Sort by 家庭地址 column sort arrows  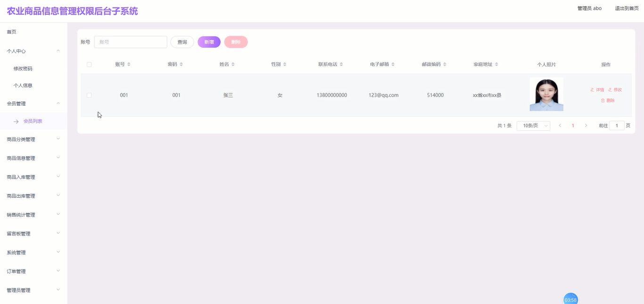point(496,64)
